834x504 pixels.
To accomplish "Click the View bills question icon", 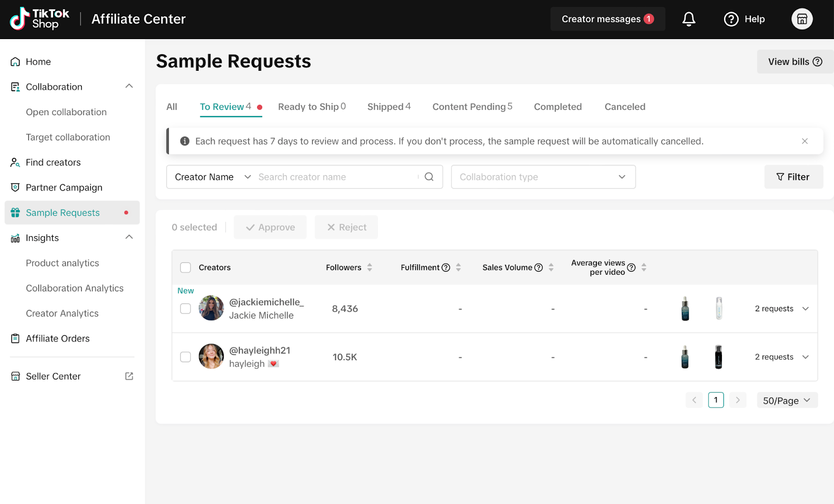I will pos(817,62).
